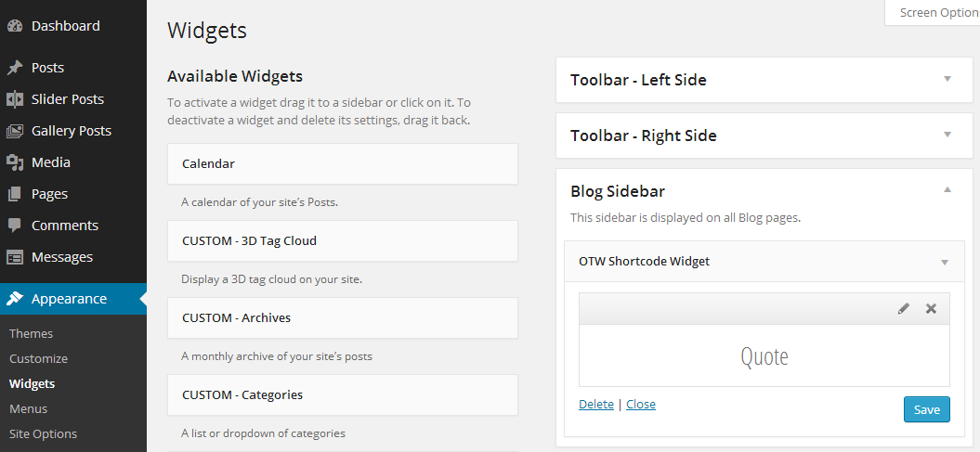Click the Media icon in sidebar
The image size is (980, 452).
[x=14, y=162]
